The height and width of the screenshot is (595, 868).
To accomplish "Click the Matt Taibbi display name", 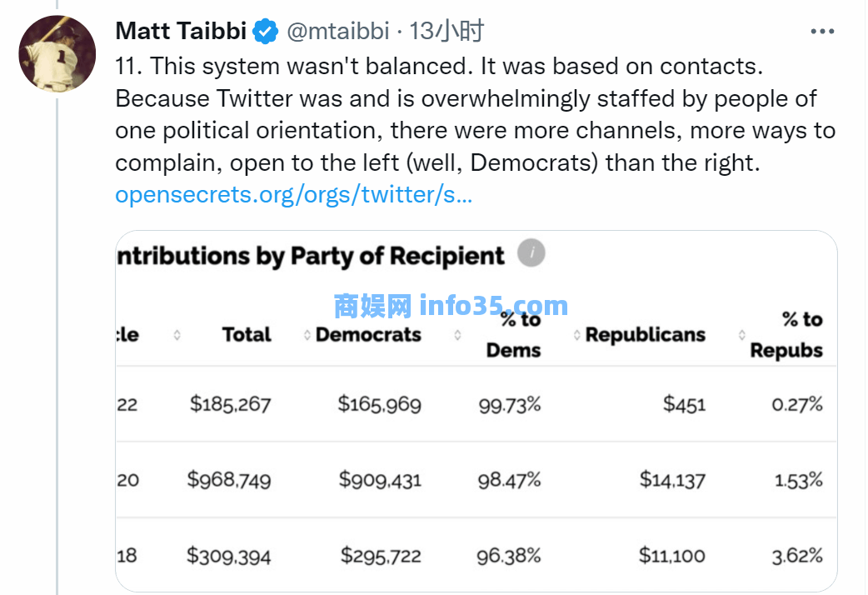I will coord(181,32).
